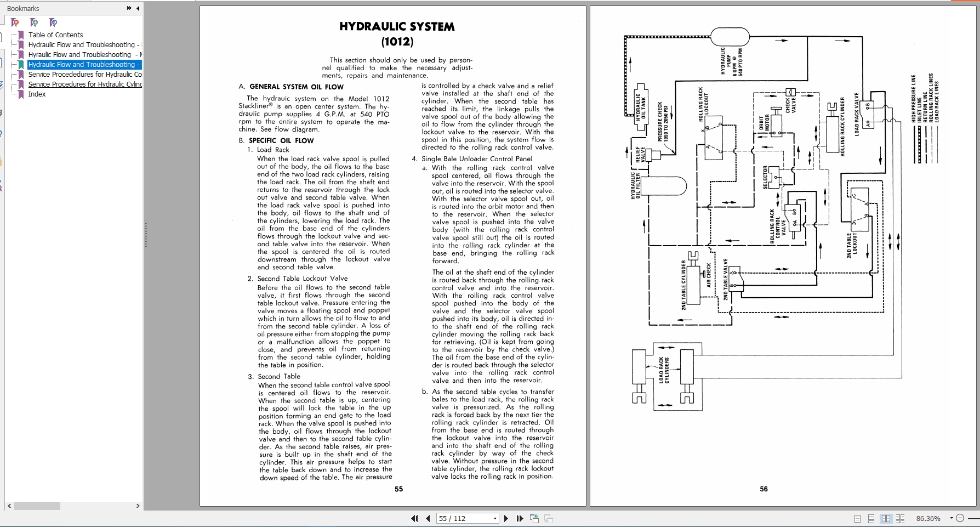Viewport: 980px width, 527px height.
Task: Select the facing two-page view icon
Action: (887, 518)
